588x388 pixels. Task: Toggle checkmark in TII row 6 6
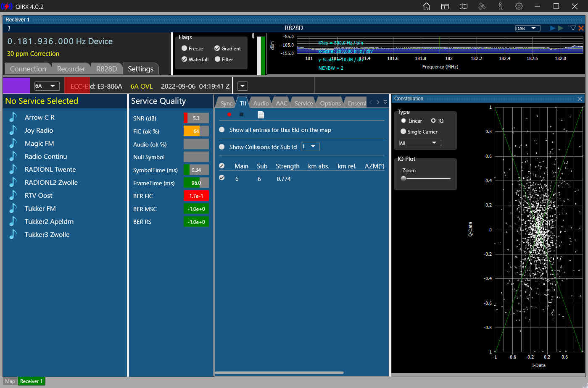pos(222,178)
